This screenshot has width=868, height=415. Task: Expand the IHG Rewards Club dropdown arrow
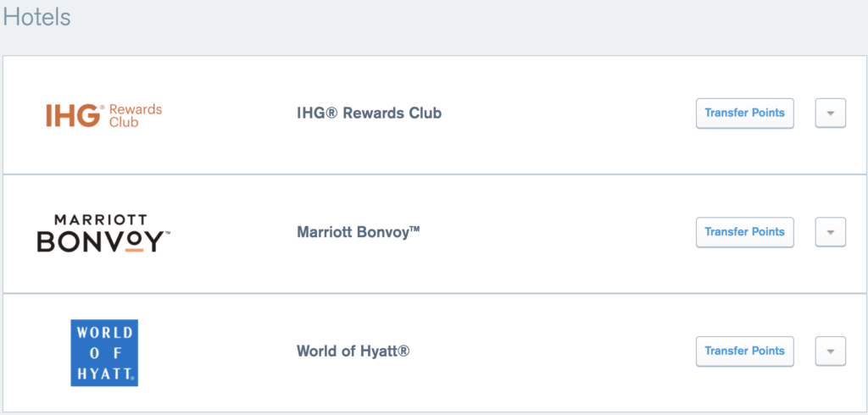[831, 113]
